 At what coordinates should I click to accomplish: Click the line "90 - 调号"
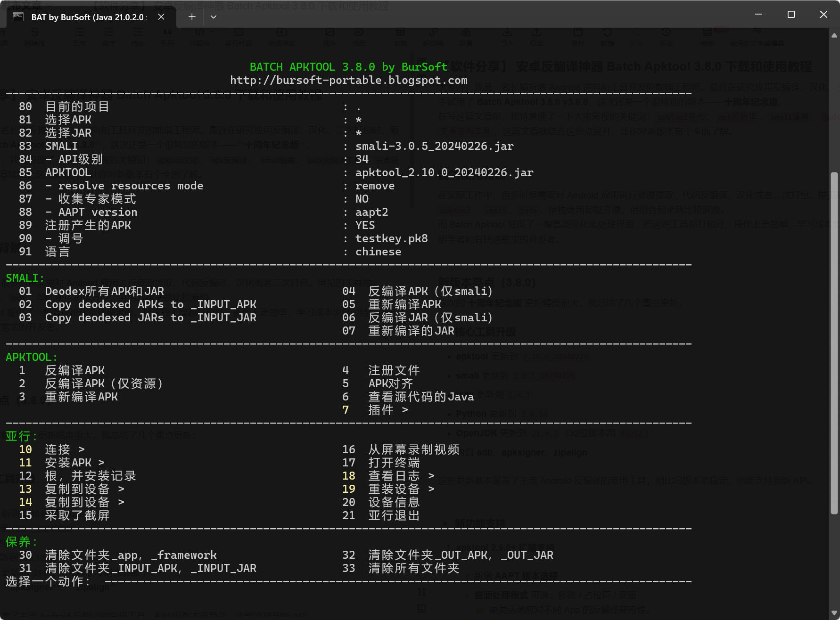(x=51, y=238)
